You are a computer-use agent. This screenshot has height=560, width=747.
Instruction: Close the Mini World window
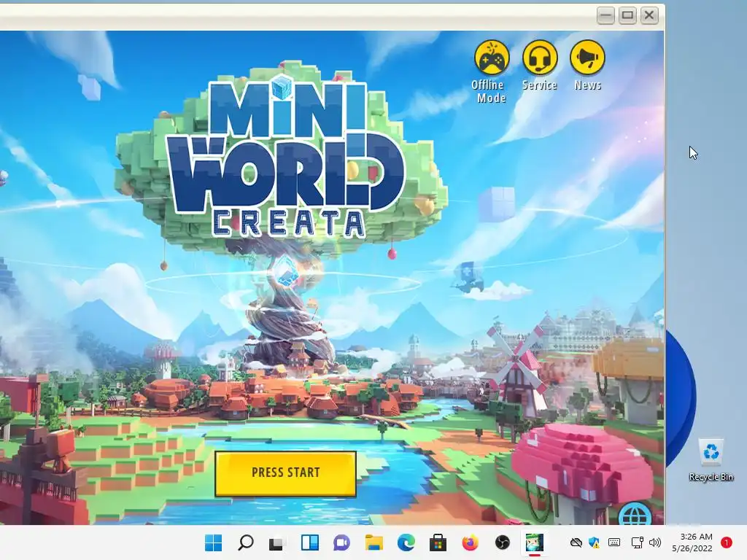(649, 15)
